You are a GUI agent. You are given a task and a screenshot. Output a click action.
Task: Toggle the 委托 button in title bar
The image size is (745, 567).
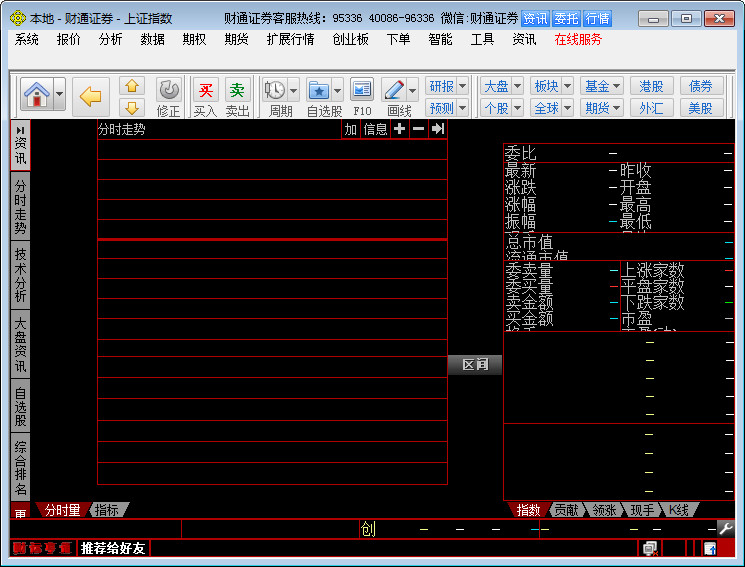[566, 18]
